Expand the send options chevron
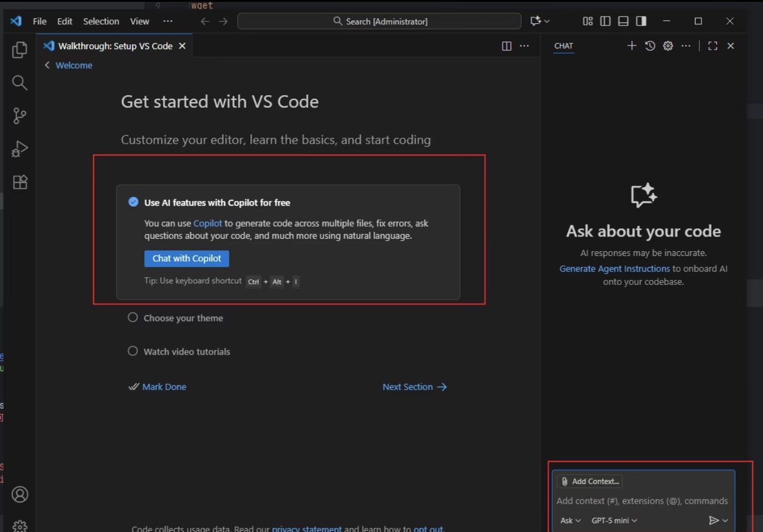Image resolution: width=763 pixels, height=532 pixels. [725, 521]
